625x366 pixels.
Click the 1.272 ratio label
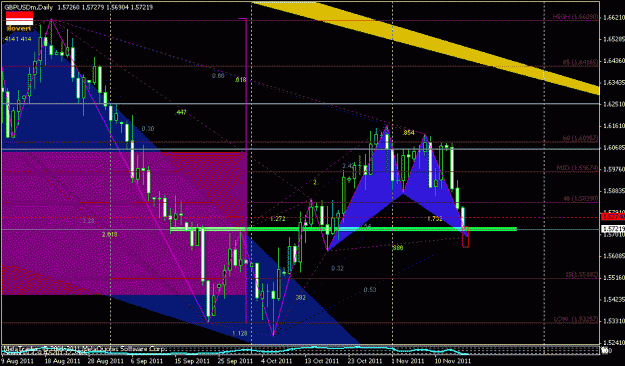coord(277,219)
